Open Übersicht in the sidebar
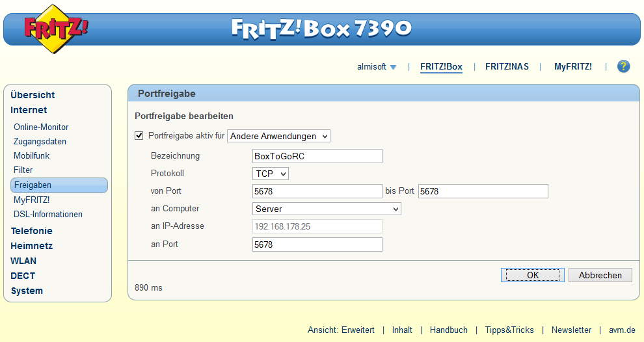Viewport: 644px width, 342px height. coord(33,95)
